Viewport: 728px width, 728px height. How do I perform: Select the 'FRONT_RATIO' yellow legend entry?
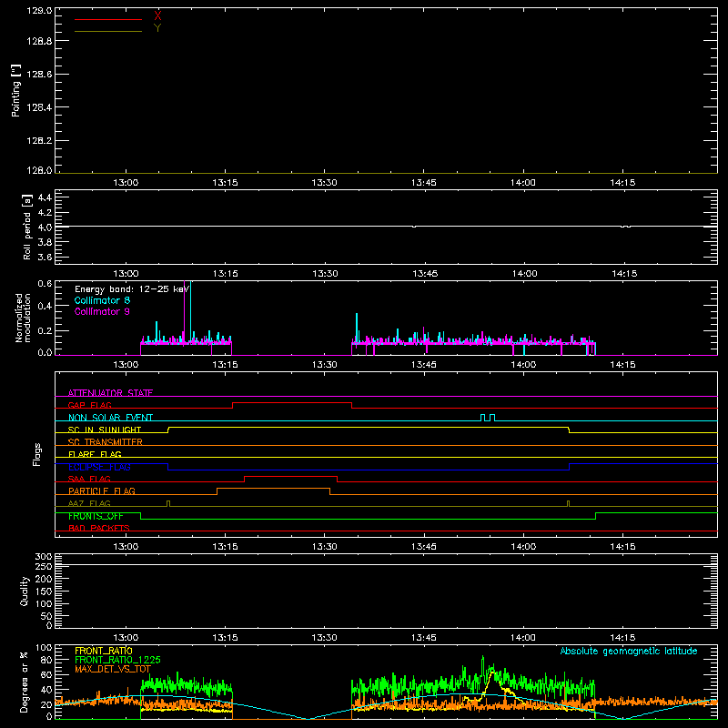[104, 651]
